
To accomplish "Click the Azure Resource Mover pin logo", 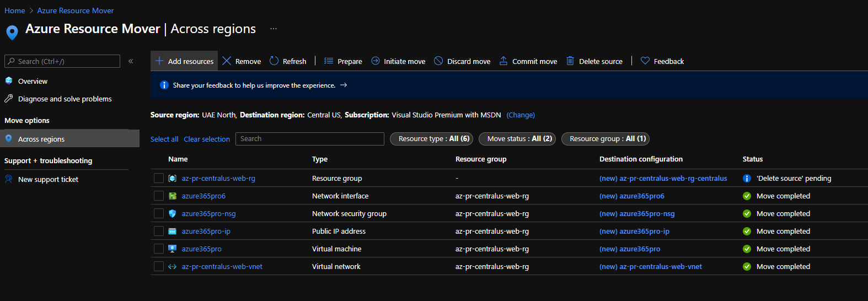I will click(12, 33).
